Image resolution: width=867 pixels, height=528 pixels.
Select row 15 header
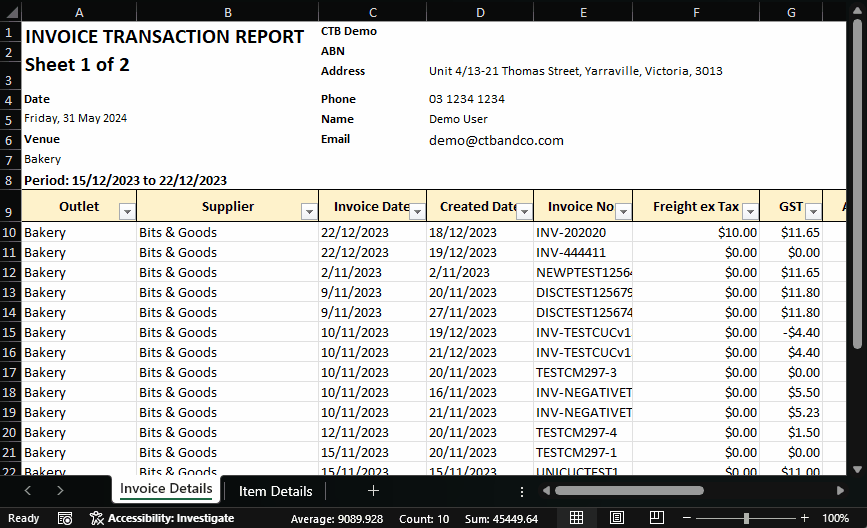coord(10,332)
